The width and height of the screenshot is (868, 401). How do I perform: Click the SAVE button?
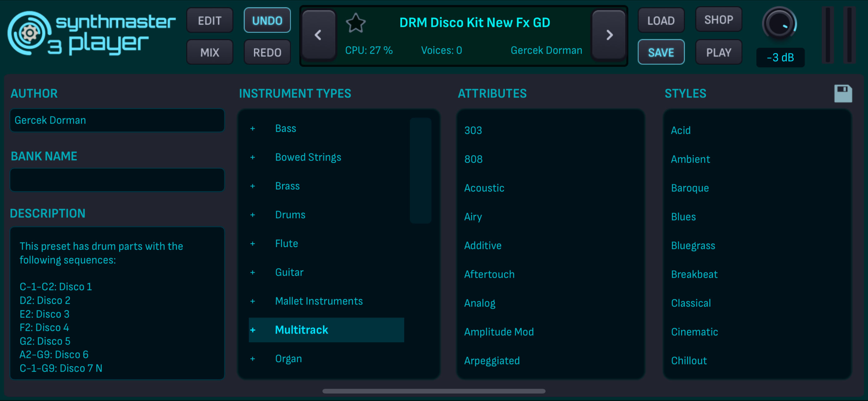[661, 52]
